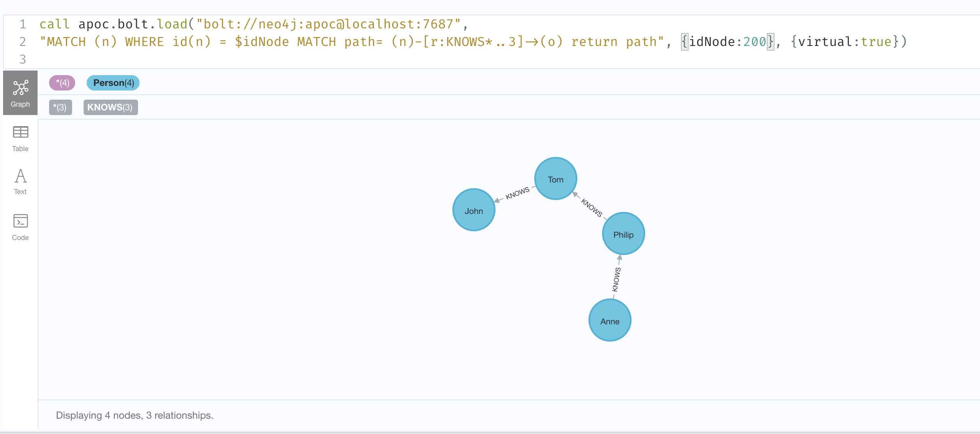Click the bolt connection URL string in editor
The image size is (980, 434).
[x=328, y=24]
